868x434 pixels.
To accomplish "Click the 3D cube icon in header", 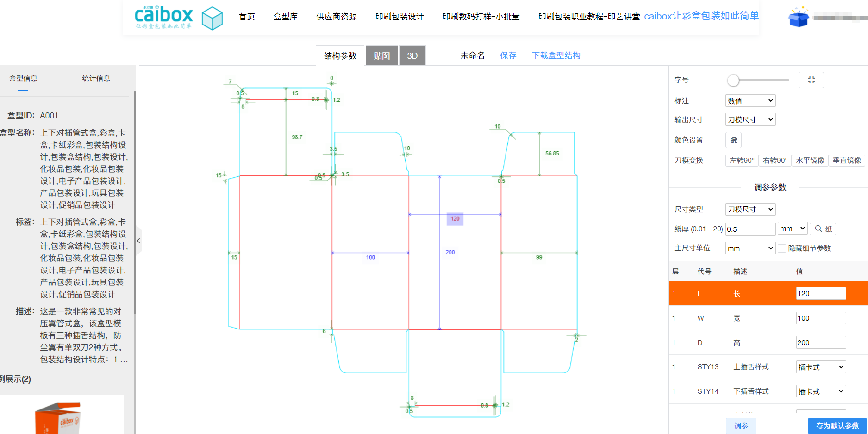I will [x=212, y=18].
